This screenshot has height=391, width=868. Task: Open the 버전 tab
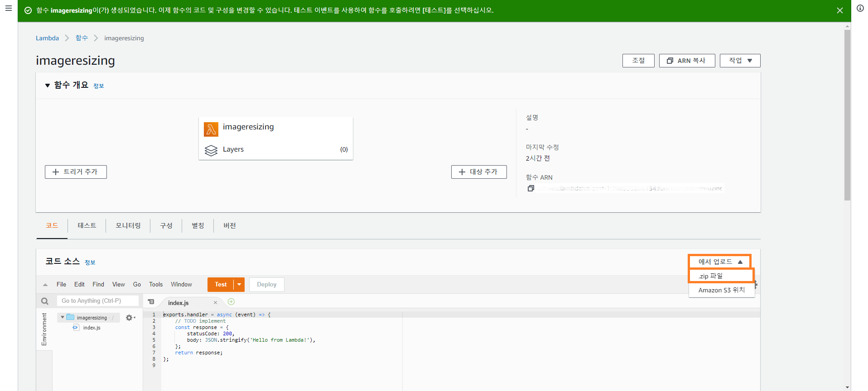[229, 225]
